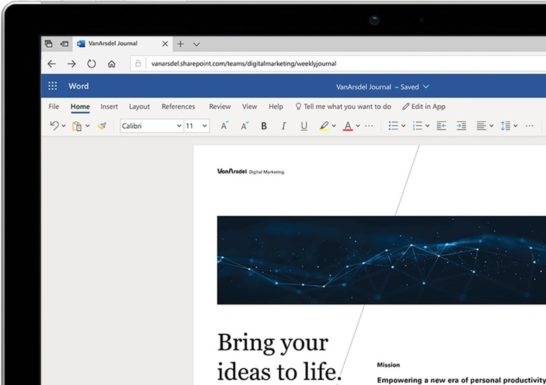Click the network banner image in document

pyautogui.click(x=381, y=260)
